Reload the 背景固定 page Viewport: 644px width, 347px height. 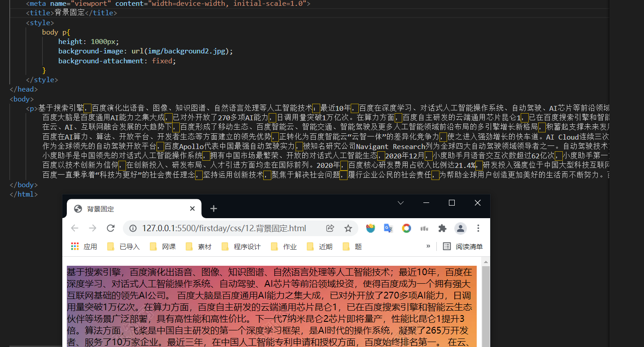pos(111,228)
